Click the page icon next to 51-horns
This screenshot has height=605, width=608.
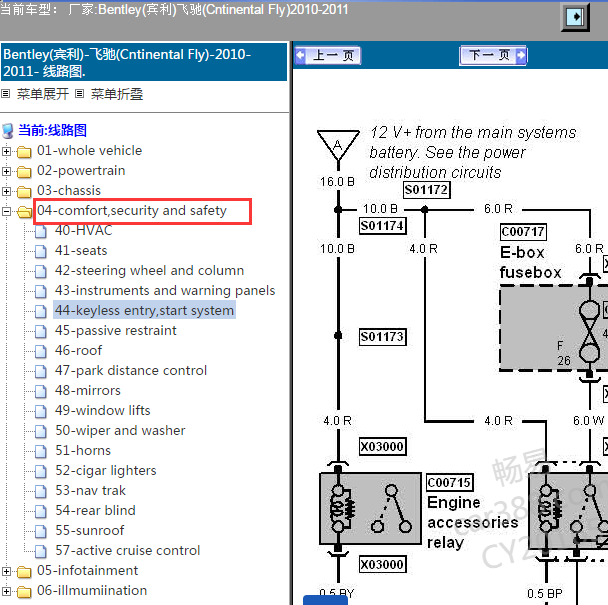(x=41, y=451)
